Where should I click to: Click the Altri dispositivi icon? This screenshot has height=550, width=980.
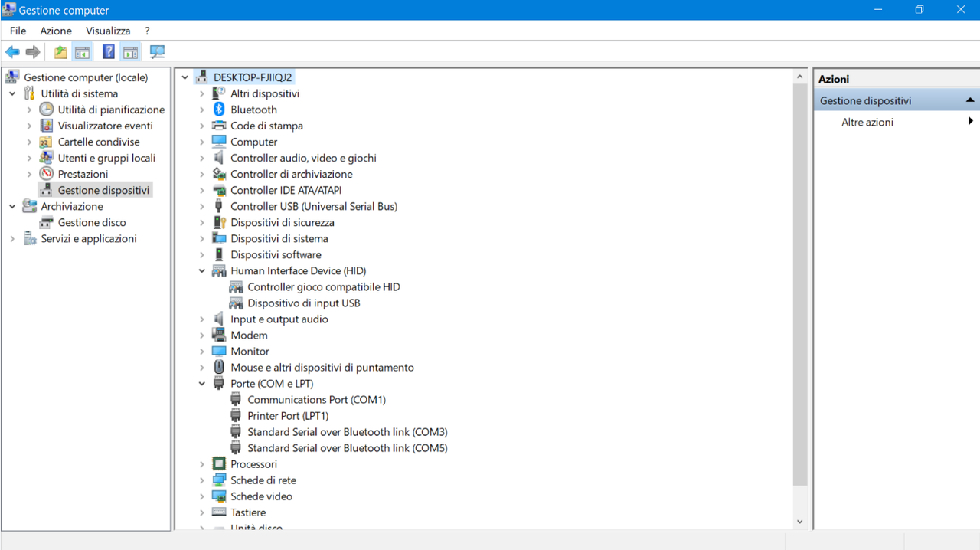pyautogui.click(x=219, y=93)
